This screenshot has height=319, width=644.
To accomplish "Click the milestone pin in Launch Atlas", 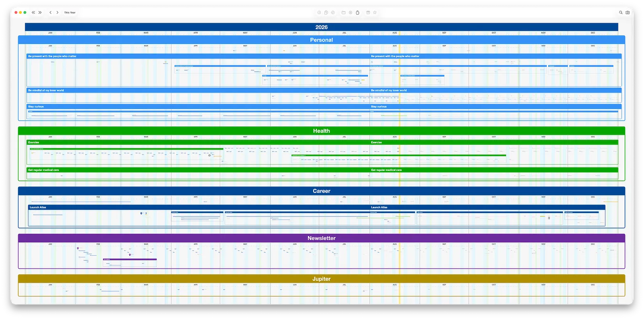I will 141,213.
